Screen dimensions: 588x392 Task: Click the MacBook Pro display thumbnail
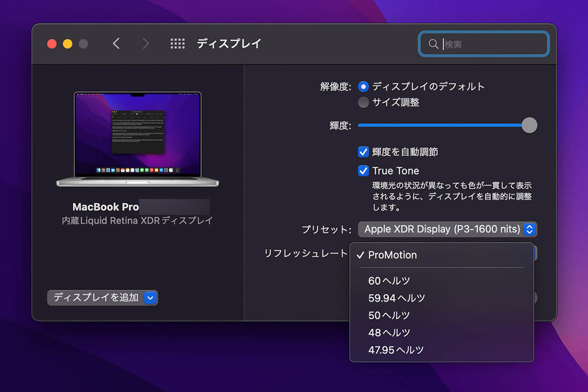[138, 139]
